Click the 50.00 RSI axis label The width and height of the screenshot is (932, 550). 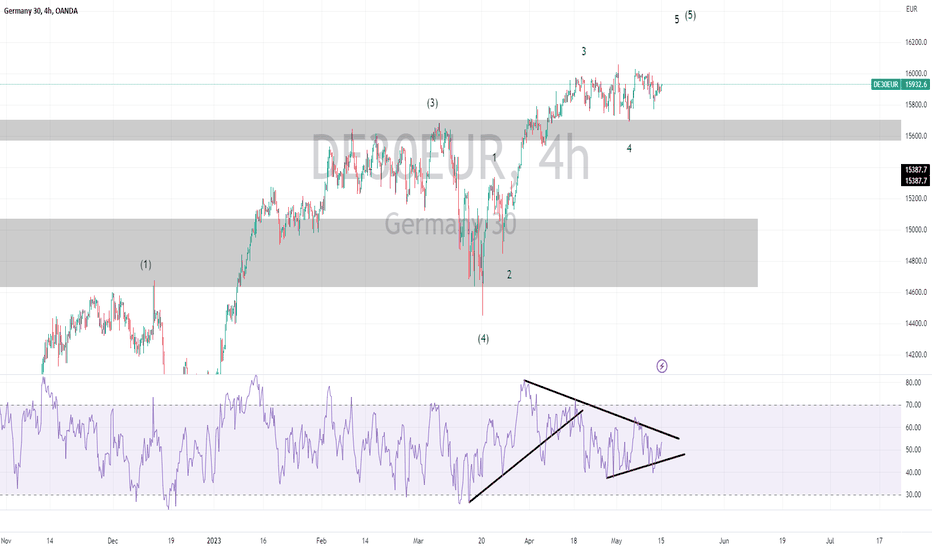[x=913, y=450]
